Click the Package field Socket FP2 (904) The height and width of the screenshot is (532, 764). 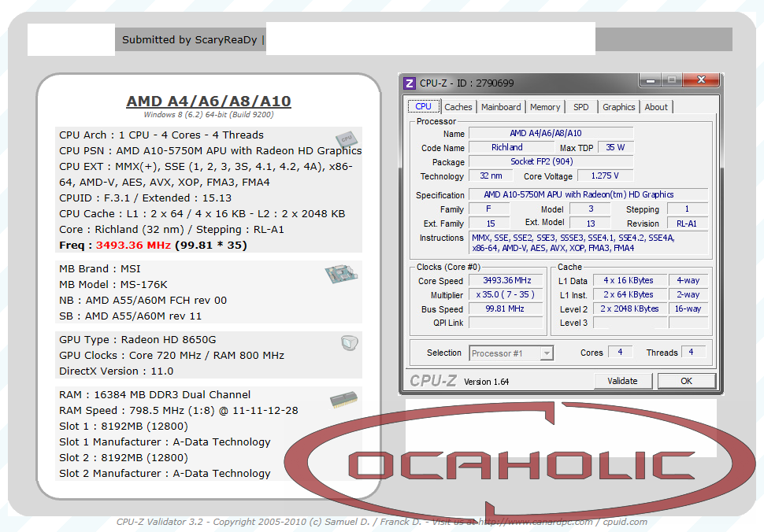tap(551, 161)
